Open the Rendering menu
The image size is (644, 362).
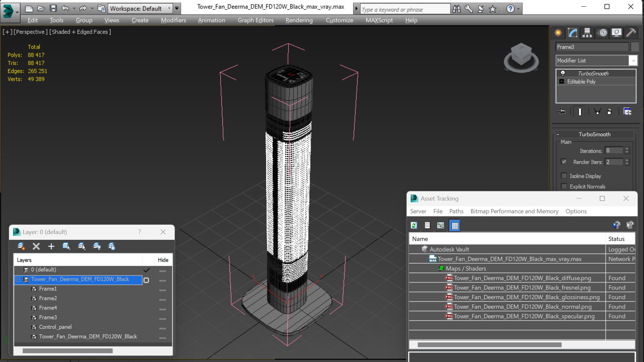click(299, 20)
